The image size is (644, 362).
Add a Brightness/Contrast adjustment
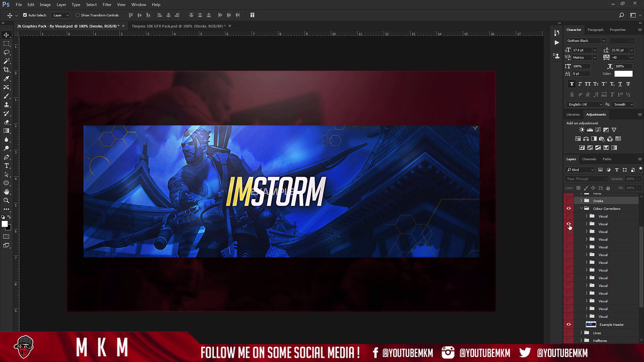pos(582,130)
